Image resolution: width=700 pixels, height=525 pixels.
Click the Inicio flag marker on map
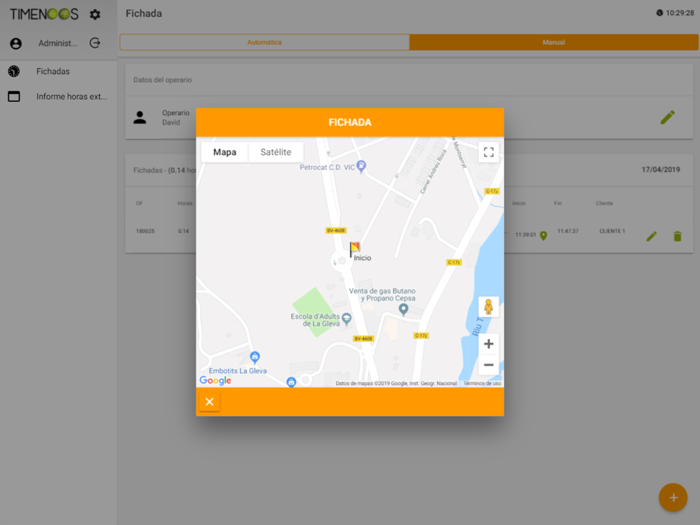coord(354,249)
